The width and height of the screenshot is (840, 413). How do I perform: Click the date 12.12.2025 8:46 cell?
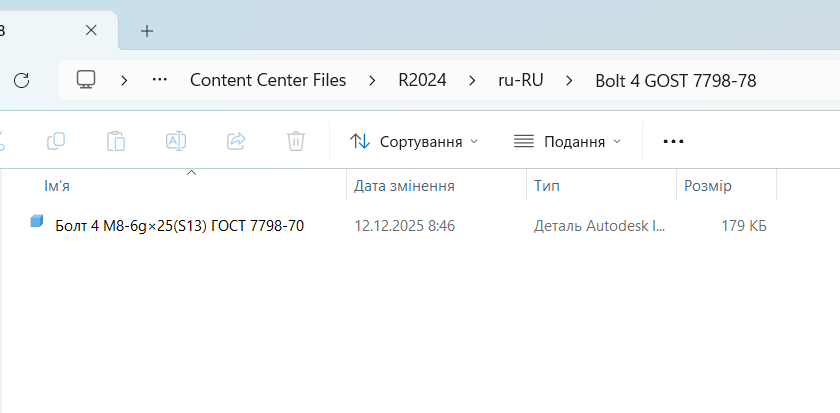point(404,226)
